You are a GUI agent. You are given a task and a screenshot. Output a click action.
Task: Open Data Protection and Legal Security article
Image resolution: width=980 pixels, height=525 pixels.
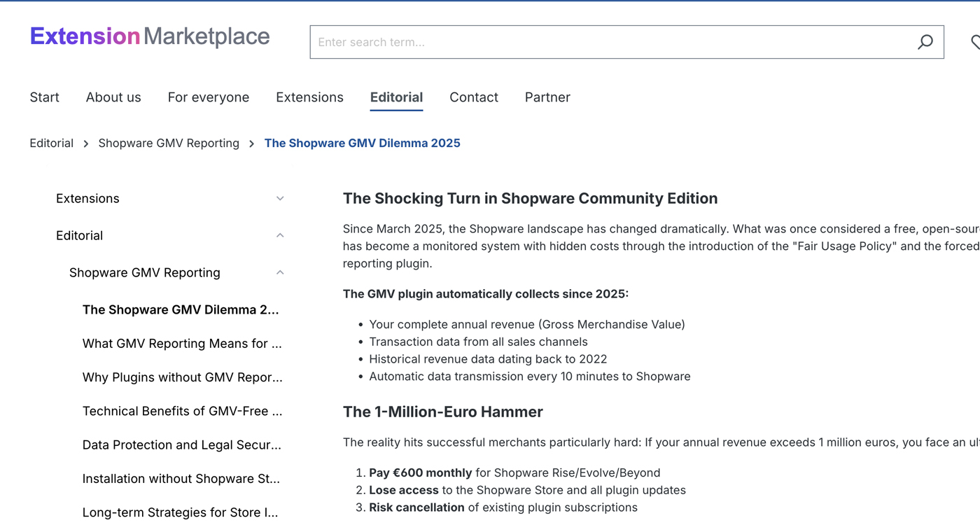[182, 445]
